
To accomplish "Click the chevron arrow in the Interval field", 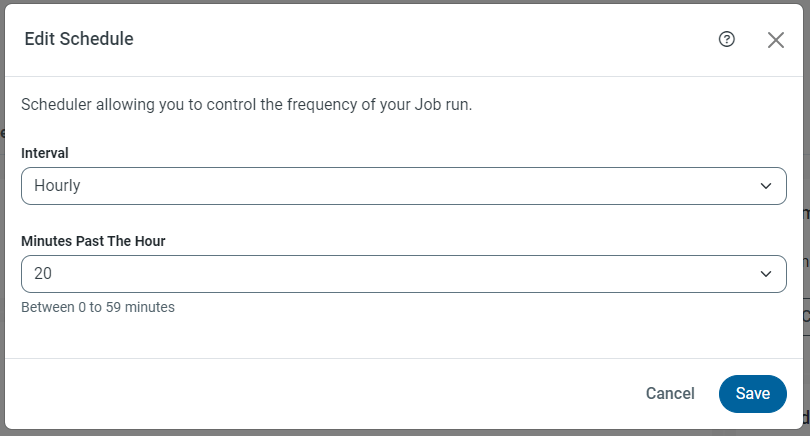I will (766, 186).
